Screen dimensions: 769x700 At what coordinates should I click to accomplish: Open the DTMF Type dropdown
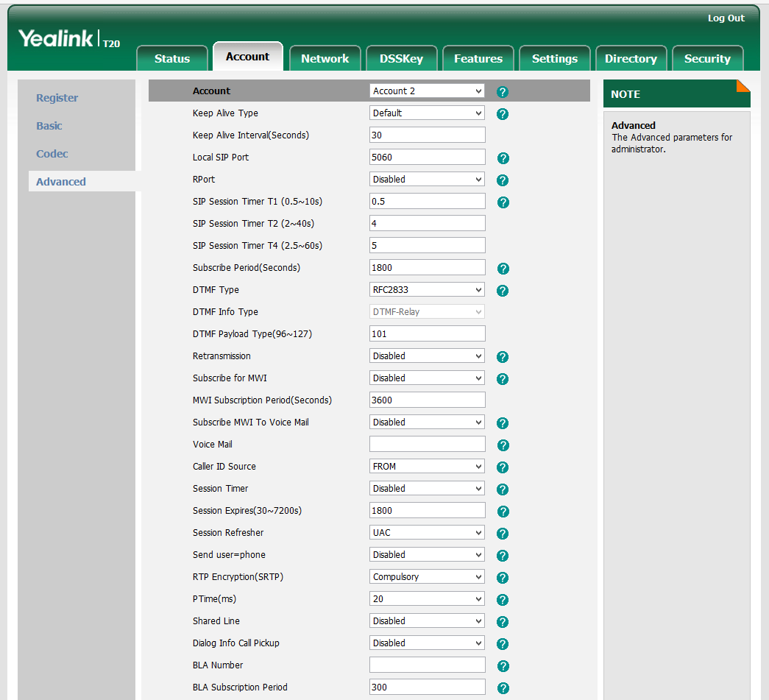click(x=427, y=290)
